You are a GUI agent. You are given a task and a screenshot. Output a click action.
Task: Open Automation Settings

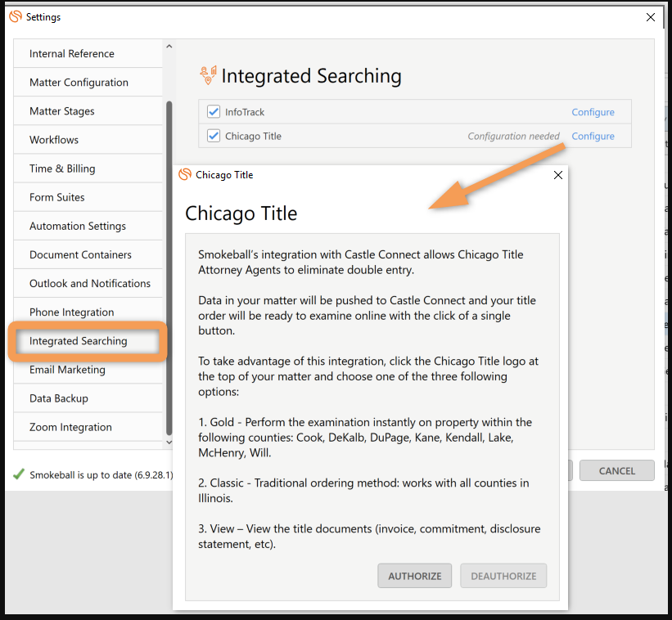point(88,226)
